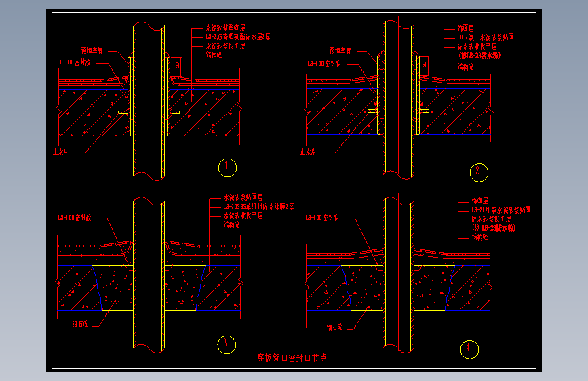Click the second layer label (LB-…水泥砂浆贴面) in detail 2
This screenshot has width=588, height=381.
(x=485, y=37)
